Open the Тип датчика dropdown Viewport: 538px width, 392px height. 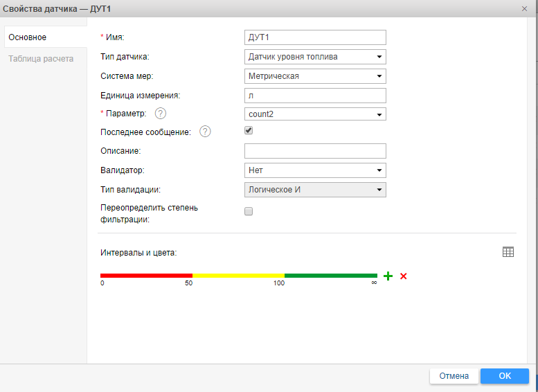315,57
